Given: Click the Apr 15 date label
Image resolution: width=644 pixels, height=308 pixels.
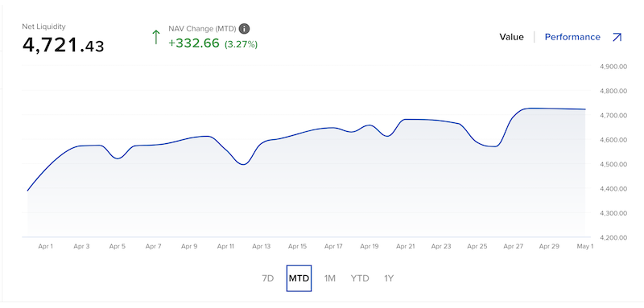Looking at the screenshot, I should [297, 247].
